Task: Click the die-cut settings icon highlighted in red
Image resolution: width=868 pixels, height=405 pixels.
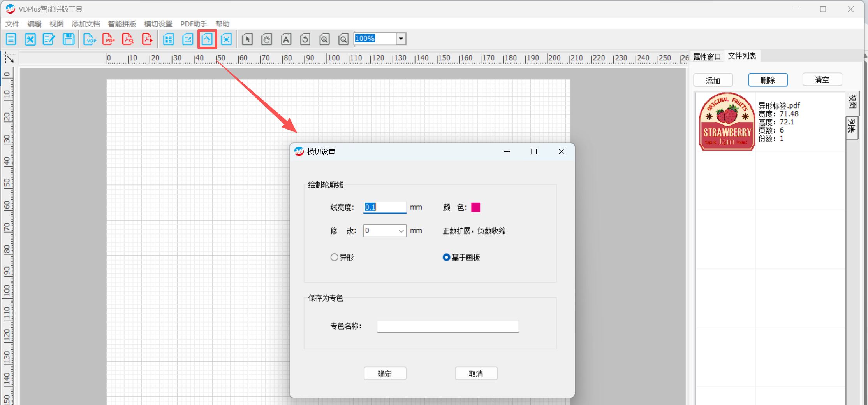Action: tap(207, 39)
